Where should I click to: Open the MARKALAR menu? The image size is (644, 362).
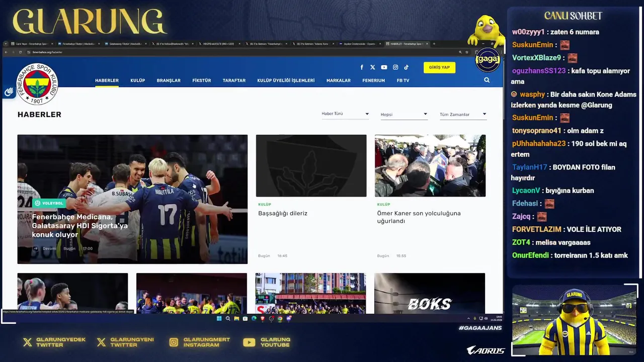(339, 80)
